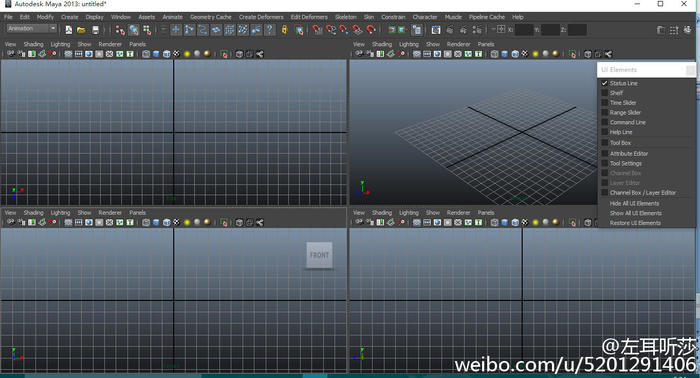Show the Channel Box sidebar icon
The width and height of the screenshot is (700, 378).
tap(688, 30)
